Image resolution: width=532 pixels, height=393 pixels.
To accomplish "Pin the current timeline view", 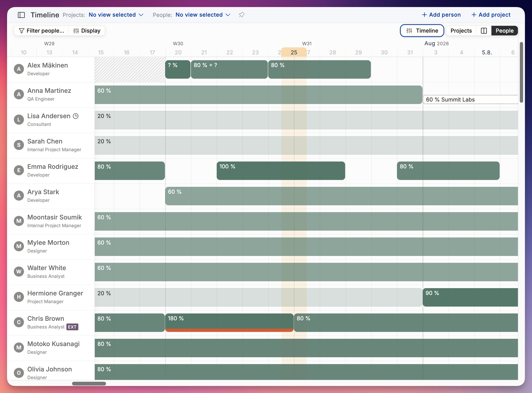I will coord(242,15).
